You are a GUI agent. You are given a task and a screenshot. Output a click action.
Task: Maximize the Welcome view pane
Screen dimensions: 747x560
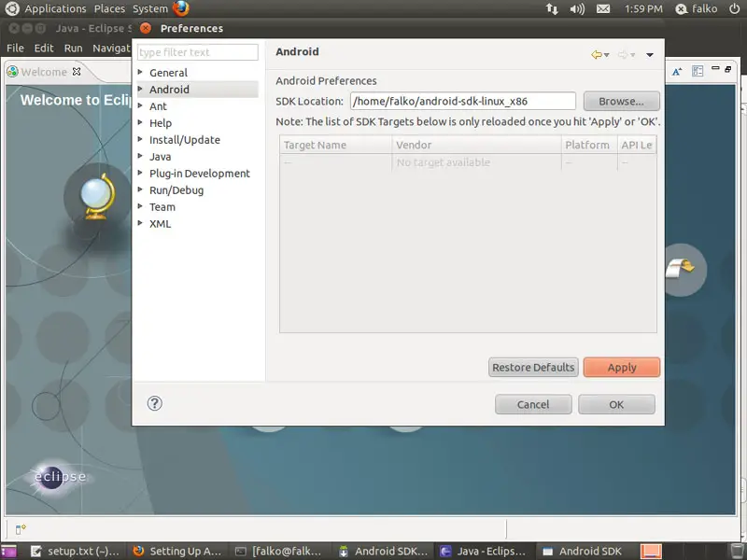(728, 69)
